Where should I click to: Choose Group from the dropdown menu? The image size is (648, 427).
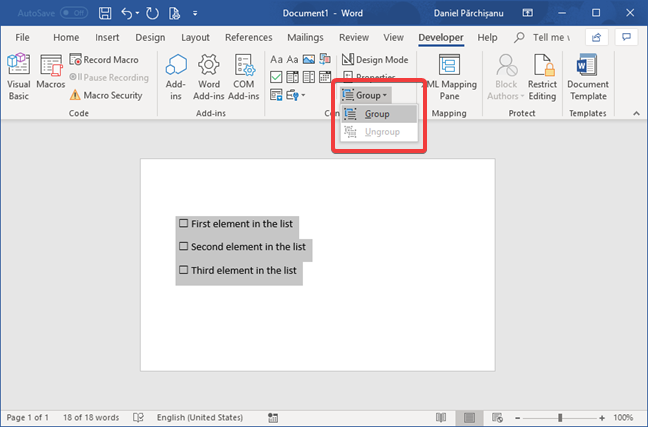379,114
